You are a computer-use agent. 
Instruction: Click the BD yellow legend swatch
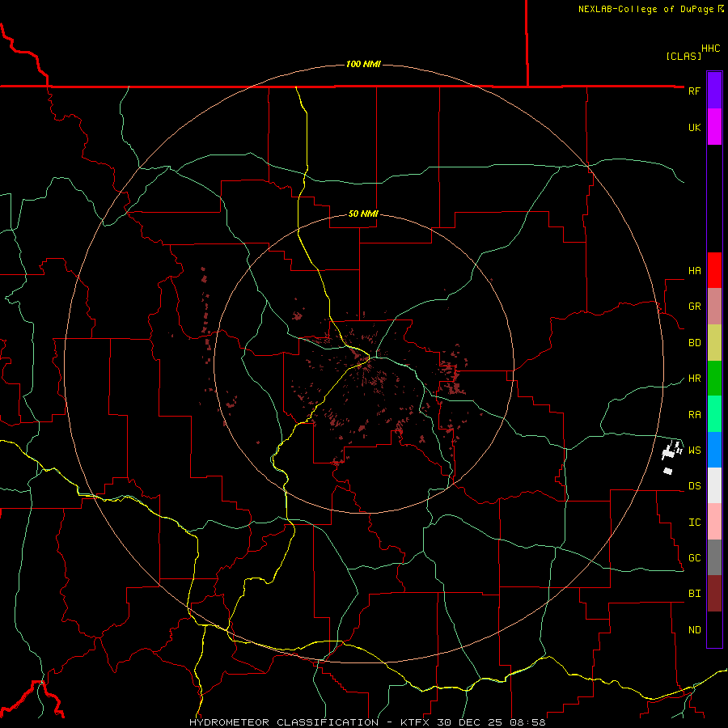point(714,343)
